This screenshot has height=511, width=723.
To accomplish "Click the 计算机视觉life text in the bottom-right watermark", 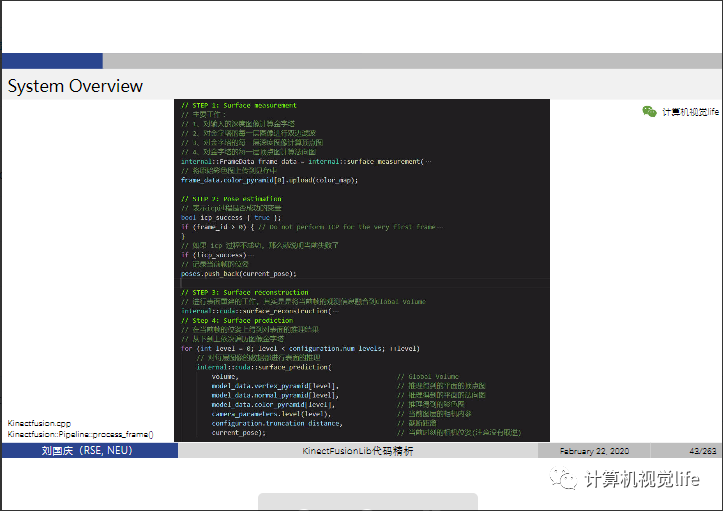I will click(x=642, y=480).
